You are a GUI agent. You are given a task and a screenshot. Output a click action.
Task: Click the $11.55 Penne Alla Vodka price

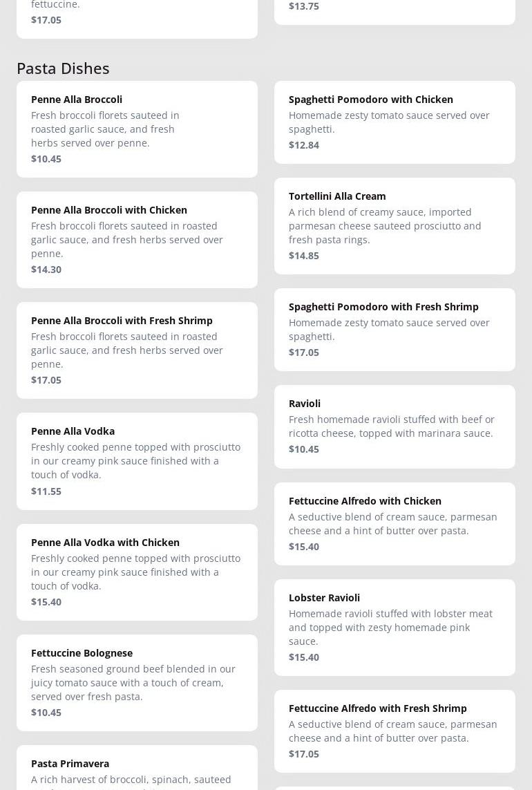point(46,491)
